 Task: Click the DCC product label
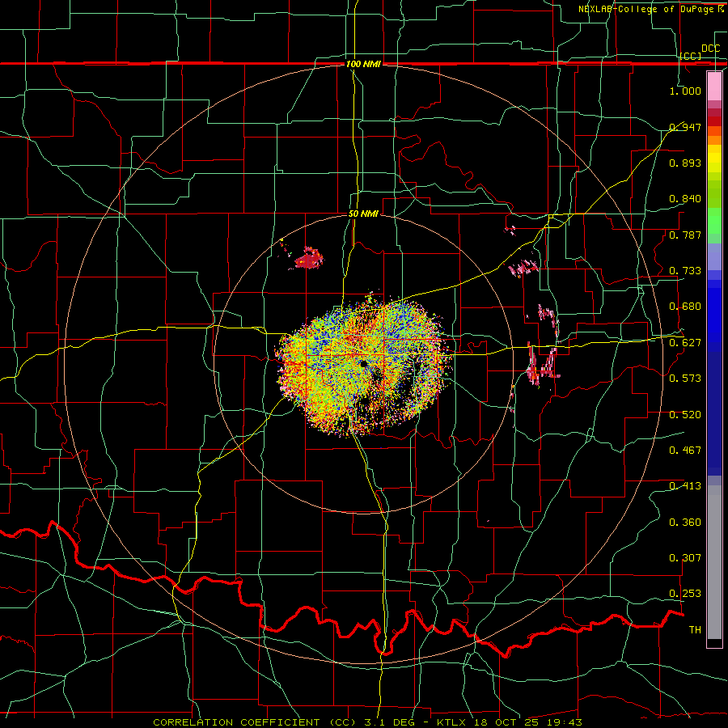tap(711, 48)
